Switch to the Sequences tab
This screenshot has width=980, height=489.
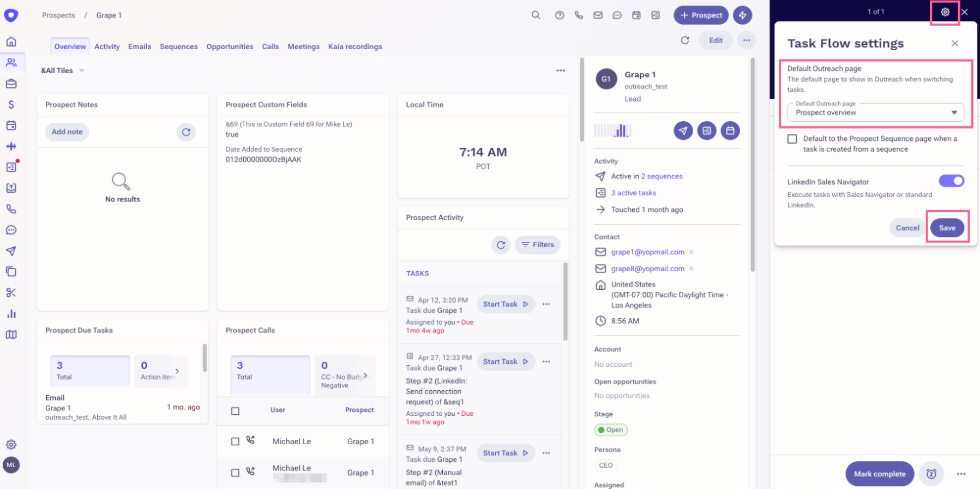[179, 46]
